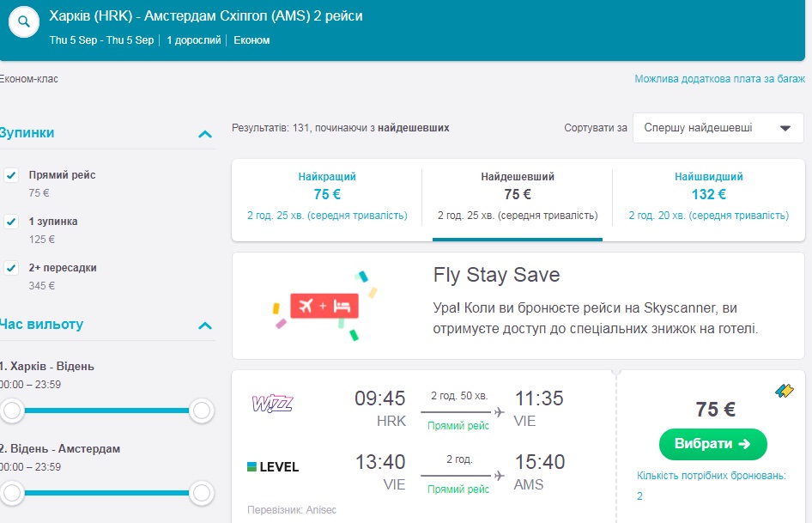812x523 pixels.
Task: Open the baggage fee notice link
Action: coord(719,79)
